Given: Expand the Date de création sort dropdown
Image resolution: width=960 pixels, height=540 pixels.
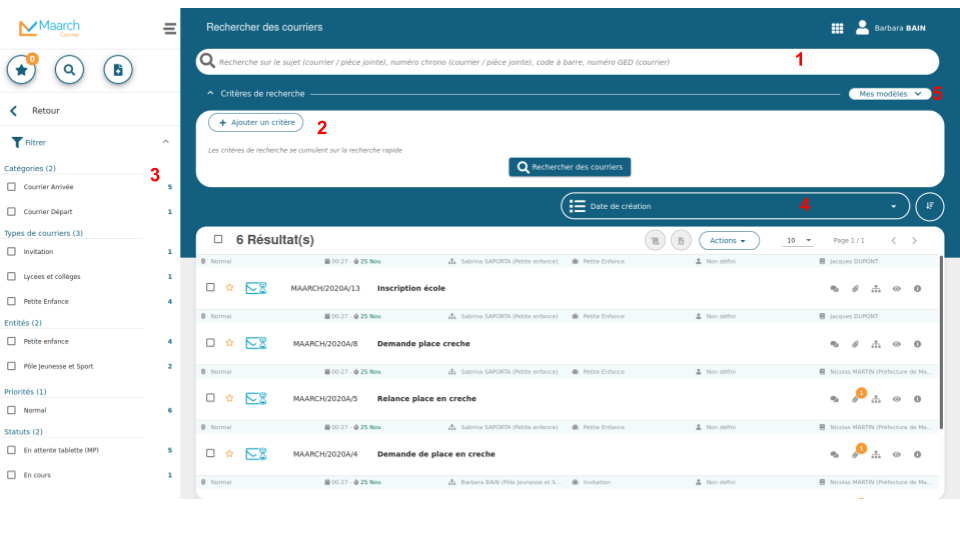Looking at the screenshot, I should click(x=735, y=206).
